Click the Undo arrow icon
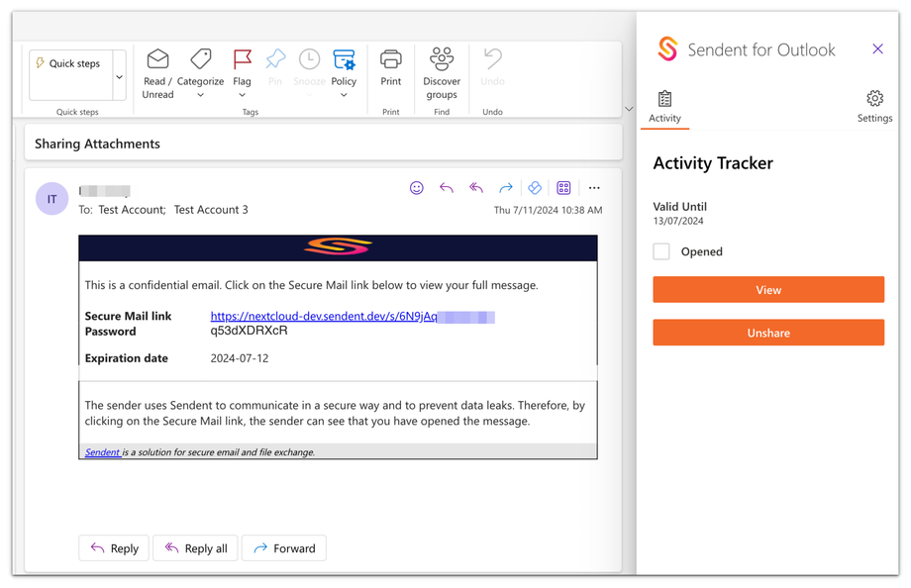The height and width of the screenshot is (588, 911). point(493,58)
